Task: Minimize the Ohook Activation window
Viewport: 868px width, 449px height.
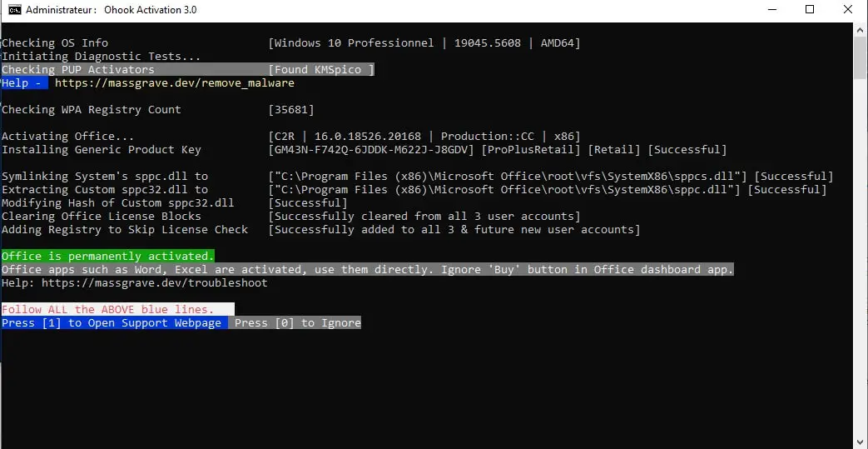Action: pyautogui.click(x=771, y=9)
